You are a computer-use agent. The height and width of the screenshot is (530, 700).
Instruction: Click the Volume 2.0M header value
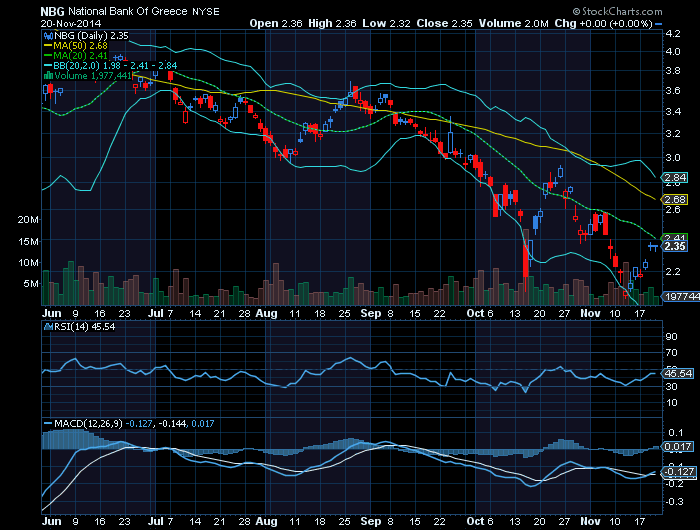513,23
